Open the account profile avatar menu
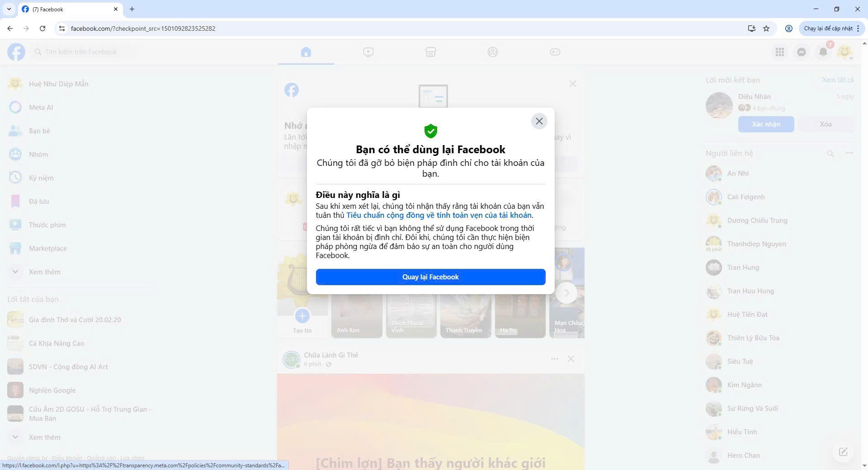The width and height of the screenshot is (868, 470). click(x=844, y=52)
